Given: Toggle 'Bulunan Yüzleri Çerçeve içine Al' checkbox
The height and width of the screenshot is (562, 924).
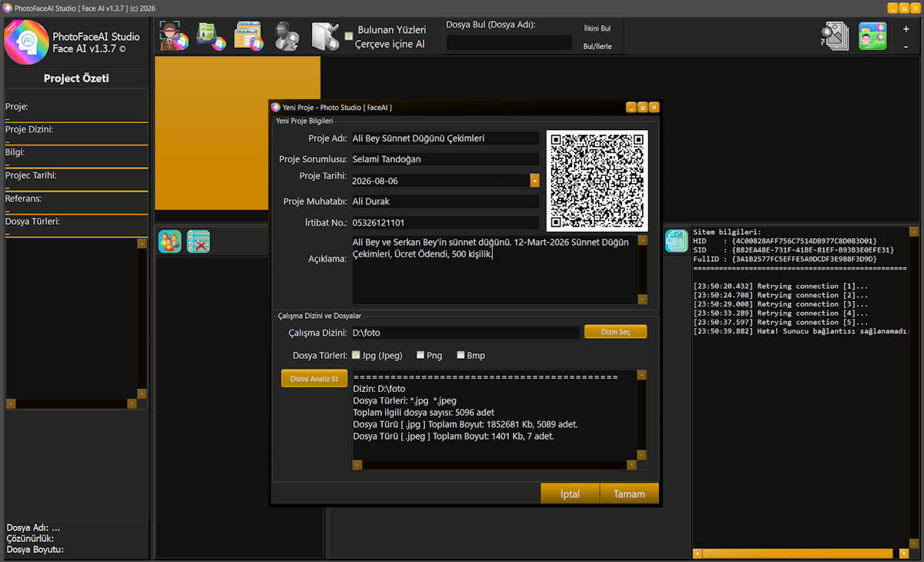Looking at the screenshot, I should point(349,36).
